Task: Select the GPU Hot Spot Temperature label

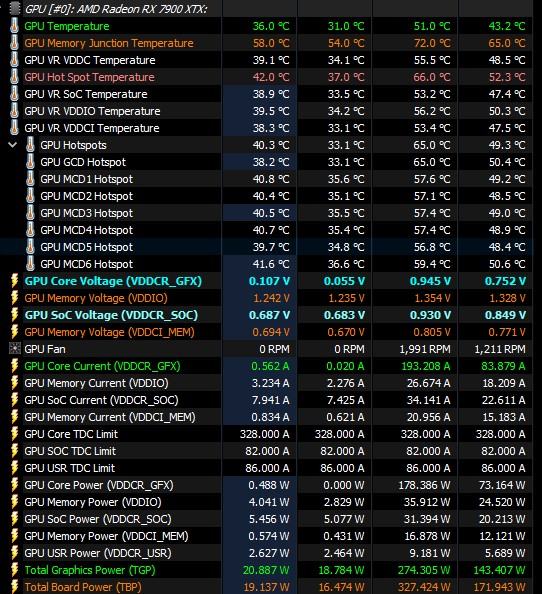Action: (x=89, y=77)
